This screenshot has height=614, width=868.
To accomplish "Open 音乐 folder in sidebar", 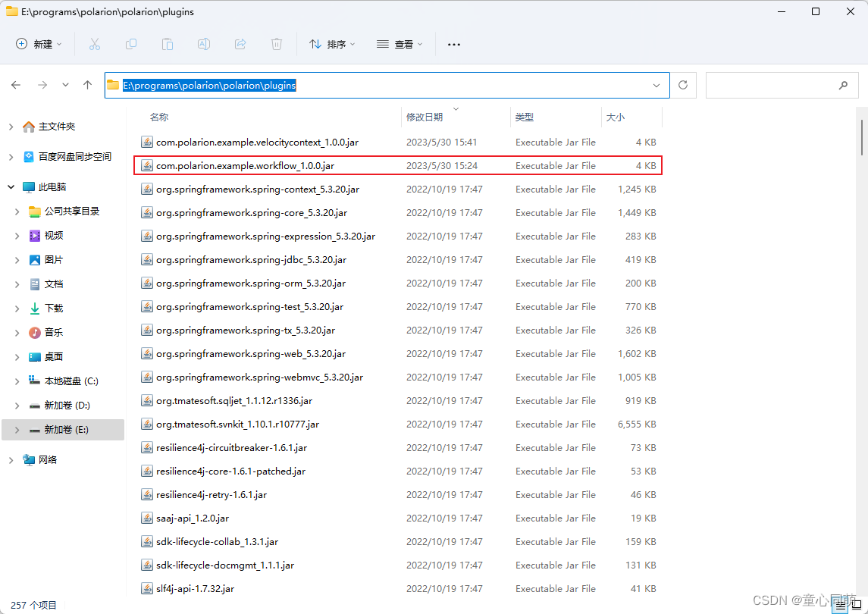I will 54,333.
